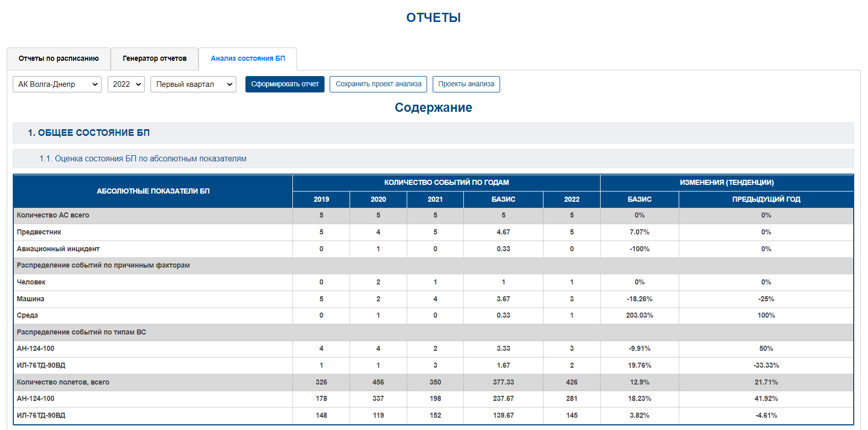The height and width of the screenshot is (430, 868).
Task: Click the '-100%' value in Авиационный инцидент row
Action: pos(639,249)
